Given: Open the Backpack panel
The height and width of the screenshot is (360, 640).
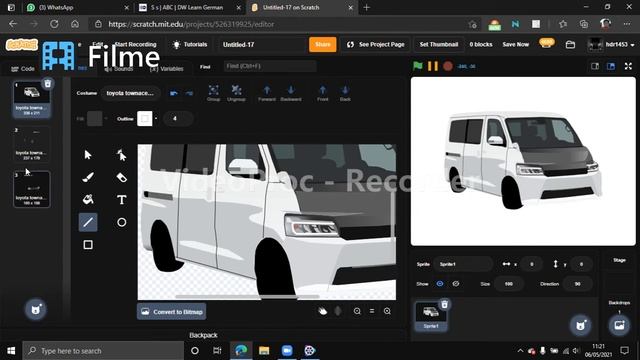Looking at the screenshot, I should click(x=203, y=335).
